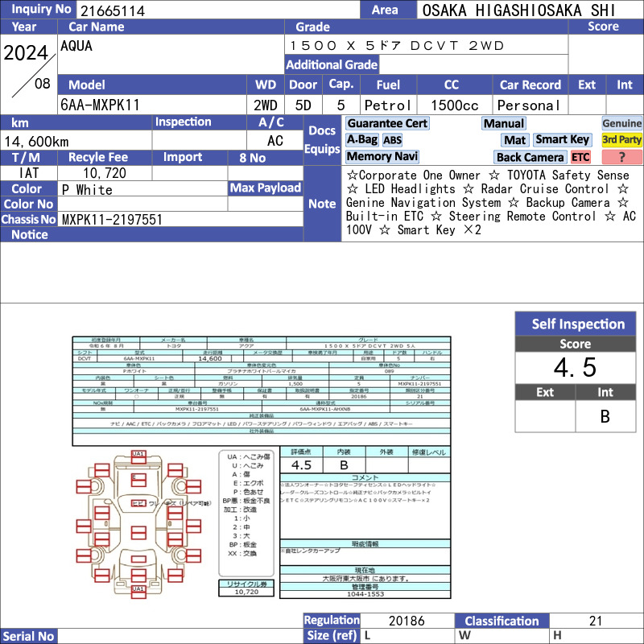Viewport: 644px width, 644px height.
Task: Select the 1500cc displacement value
Action: click(x=455, y=105)
